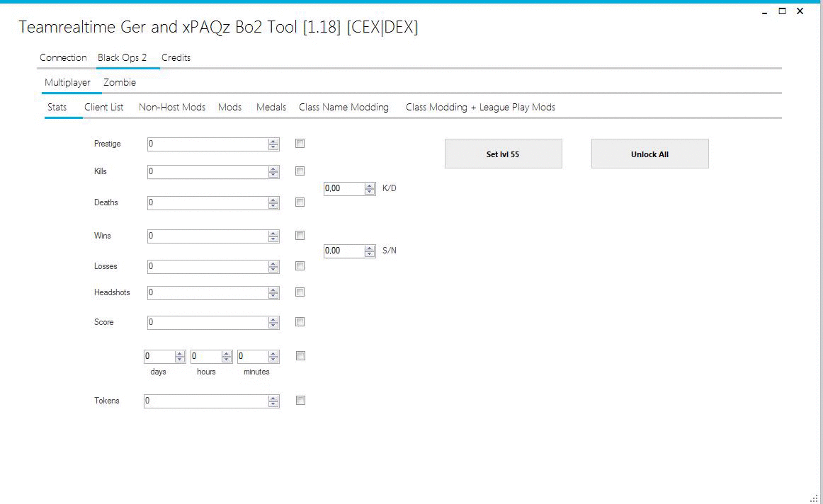Screen dimensions: 823x504
Task: Decrease Headshots with down arrow
Action: pos(273,296)
